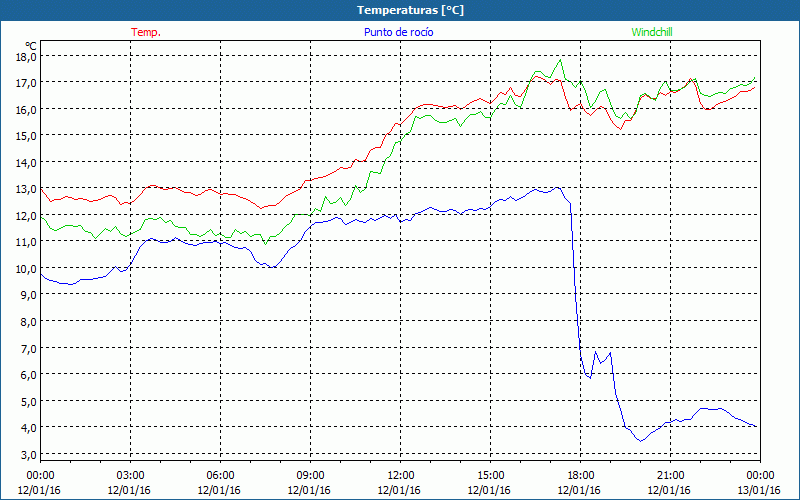The height and width of the screenshot is (500, 800).
Task: Click the 7,0 y-axis value
Action: [28, 348]
